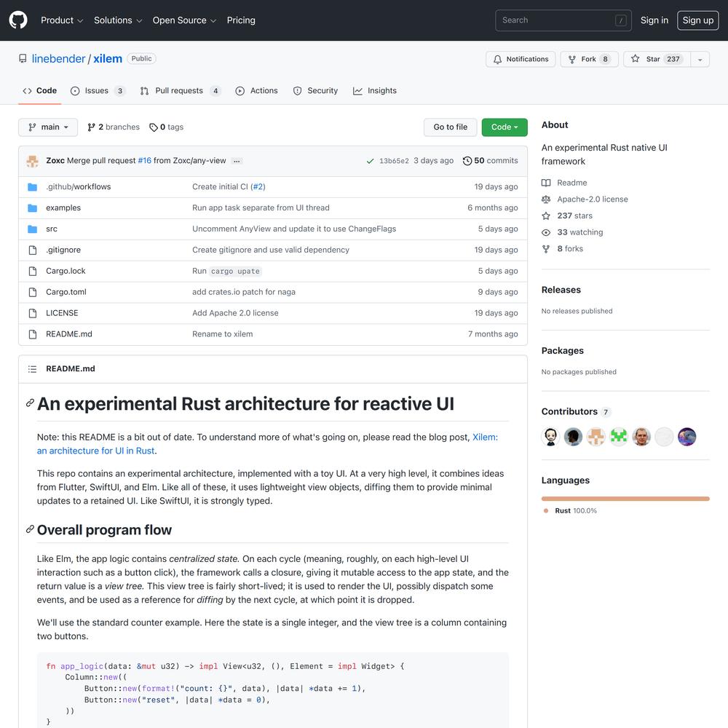Click the README table of contents icon
This screenshot has height=728, width=728.
point(32,369)
